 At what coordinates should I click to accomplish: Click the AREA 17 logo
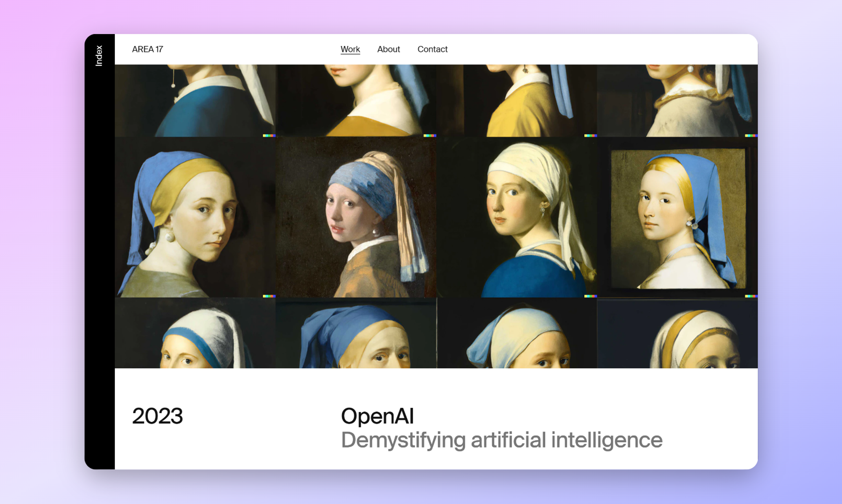click(x=147, y=49)
